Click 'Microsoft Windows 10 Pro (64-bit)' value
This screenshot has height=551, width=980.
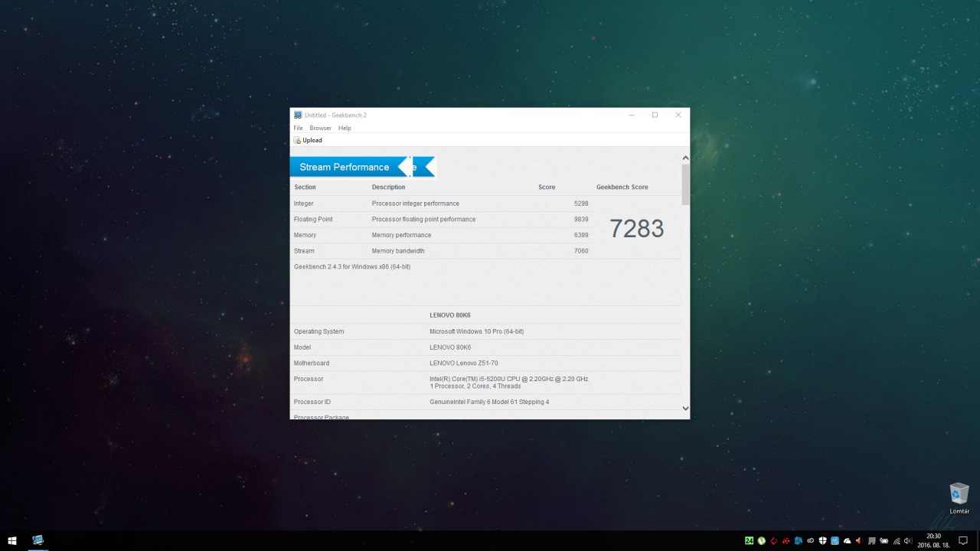pyautogui.click(x=477, y=331)
